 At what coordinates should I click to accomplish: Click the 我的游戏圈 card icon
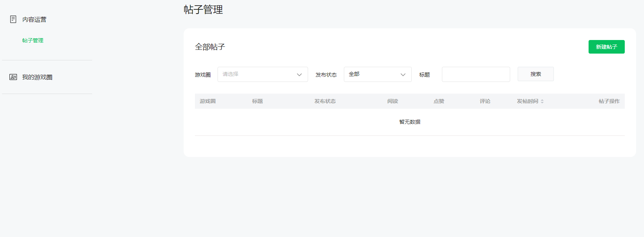13,77
